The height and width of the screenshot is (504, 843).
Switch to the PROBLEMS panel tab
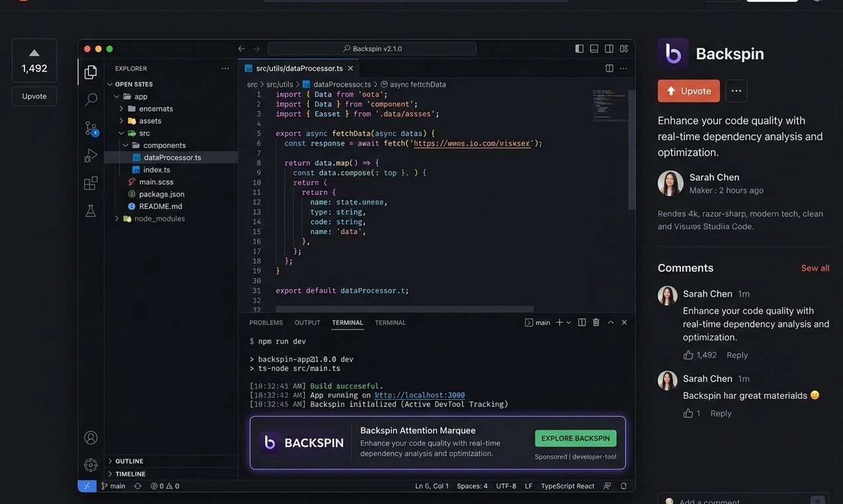[x=266, y=322]
